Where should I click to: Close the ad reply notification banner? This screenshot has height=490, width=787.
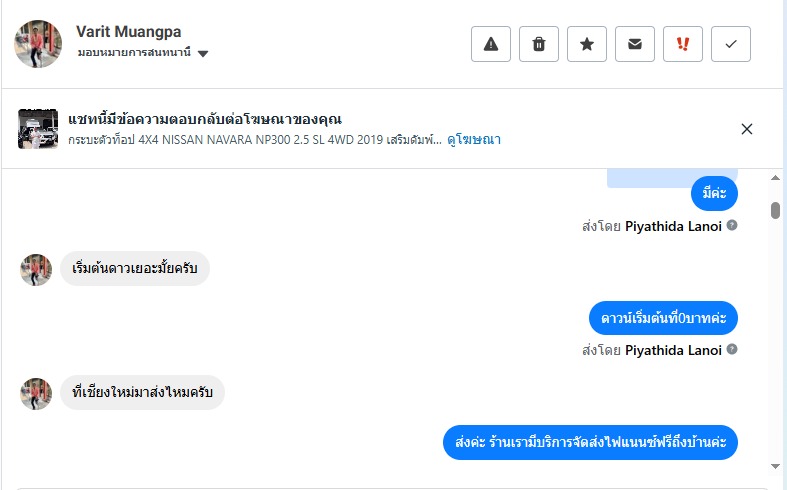point(747,129)
